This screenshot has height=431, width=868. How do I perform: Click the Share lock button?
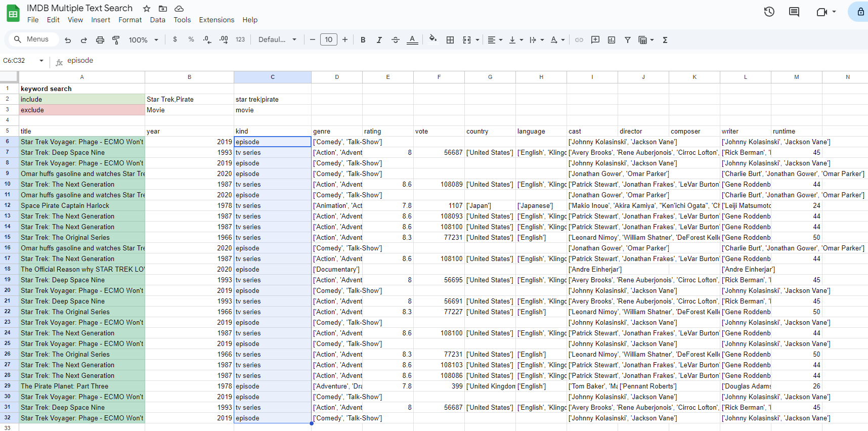click(x=860, y=12)
